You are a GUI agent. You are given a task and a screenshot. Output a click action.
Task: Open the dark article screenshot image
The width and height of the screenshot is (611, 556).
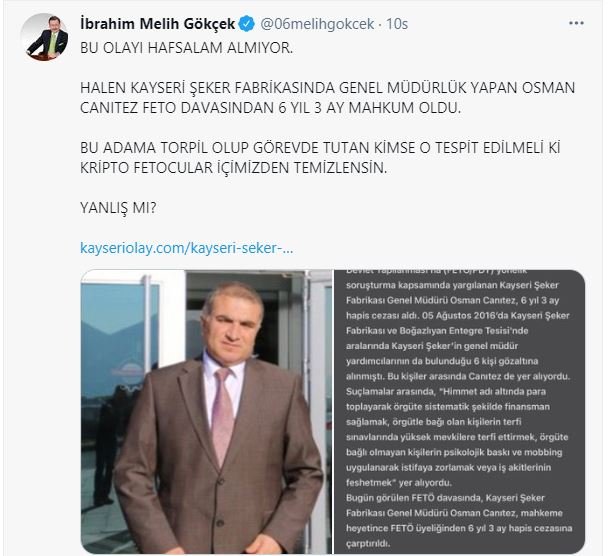(x=459, y=411)
